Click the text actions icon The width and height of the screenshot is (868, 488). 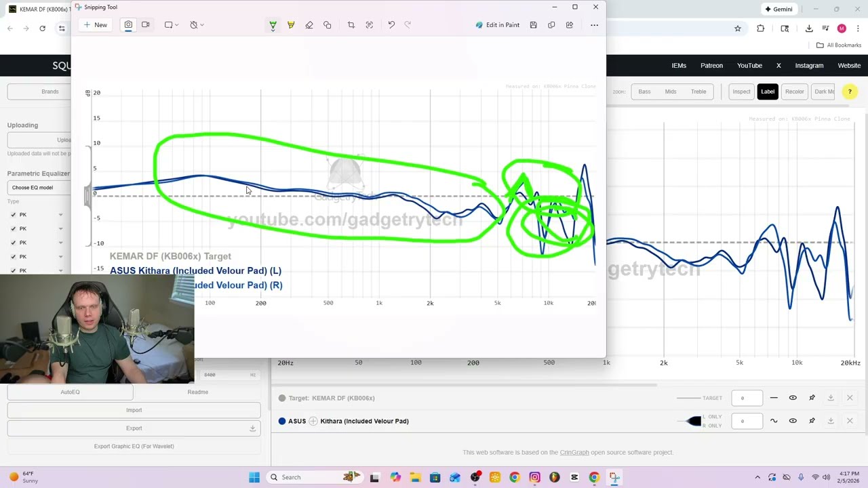point(370,24)
